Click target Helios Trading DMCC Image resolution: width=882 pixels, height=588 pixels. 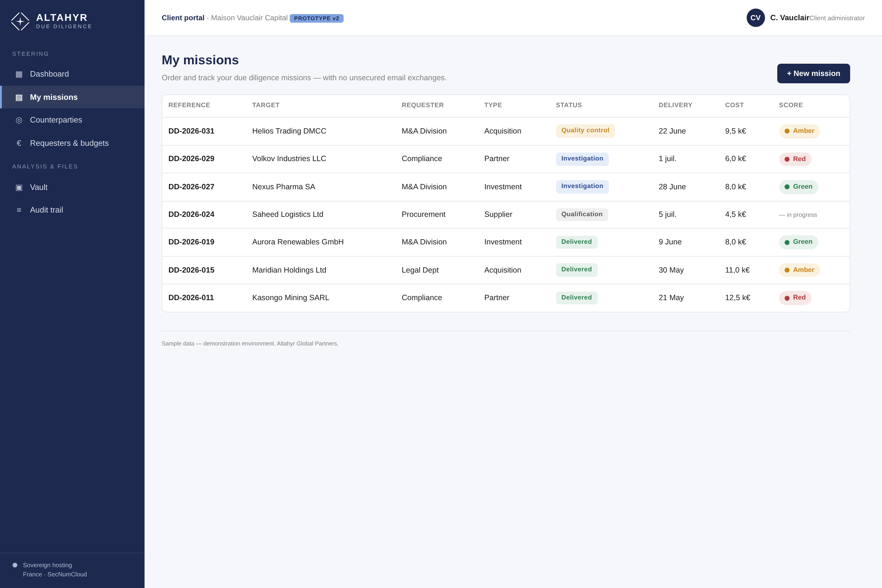[289, 131]
